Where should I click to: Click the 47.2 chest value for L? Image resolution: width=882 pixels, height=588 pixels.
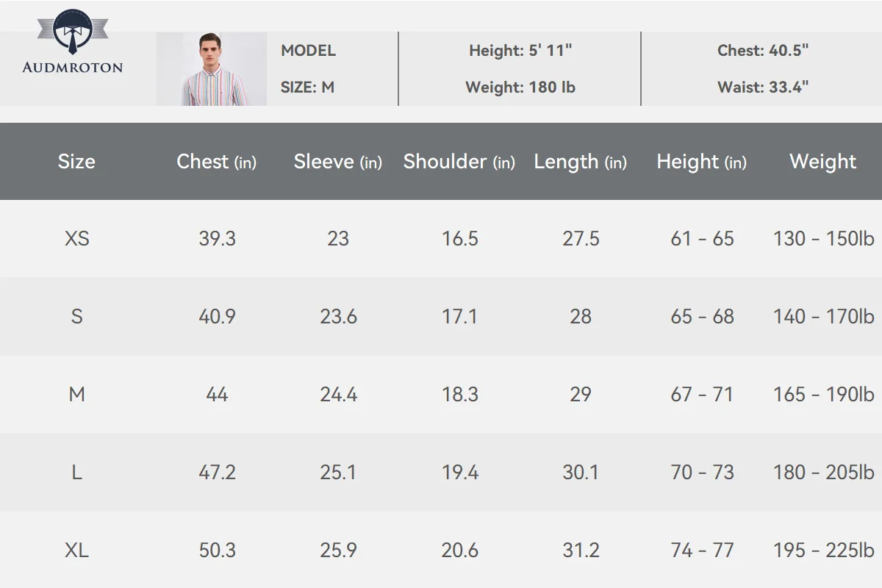218,473
